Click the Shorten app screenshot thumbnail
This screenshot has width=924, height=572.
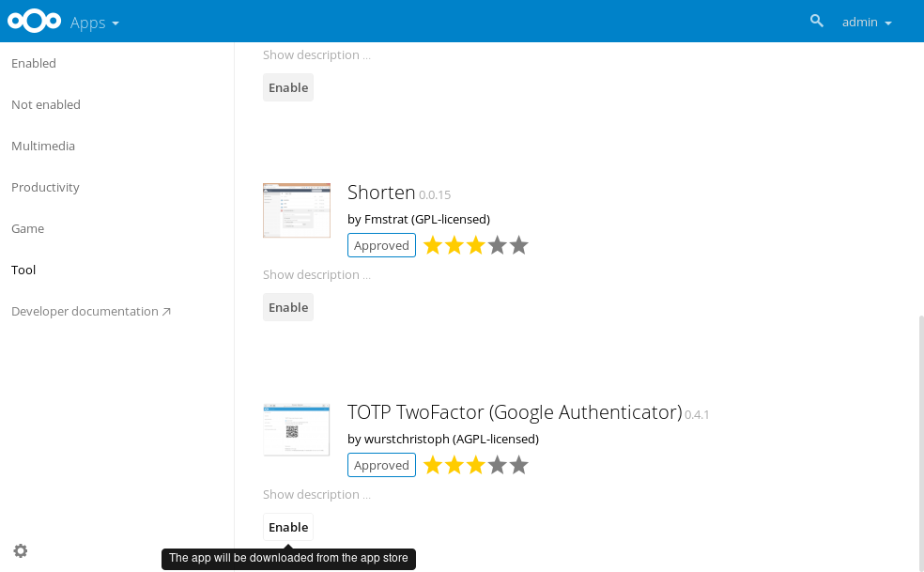296,210
